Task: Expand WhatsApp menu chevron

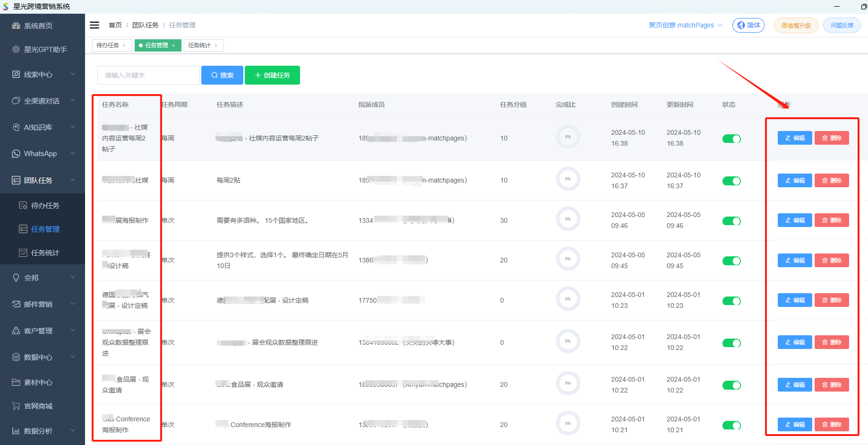Action: click(73, 154)
